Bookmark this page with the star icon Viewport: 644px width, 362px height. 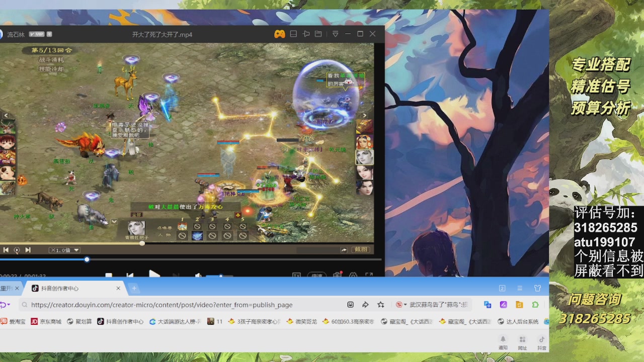381,305
